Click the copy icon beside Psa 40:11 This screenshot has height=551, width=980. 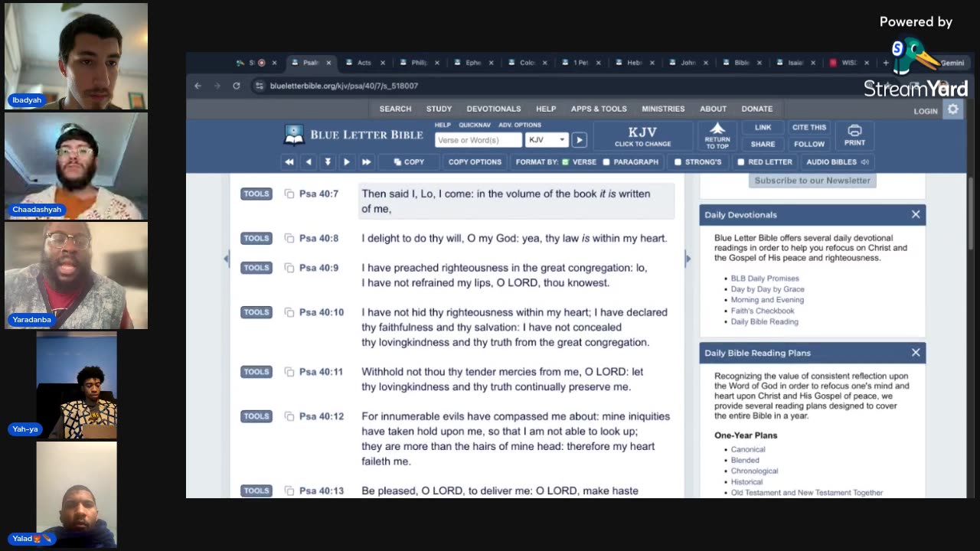(x=289, y=372)
